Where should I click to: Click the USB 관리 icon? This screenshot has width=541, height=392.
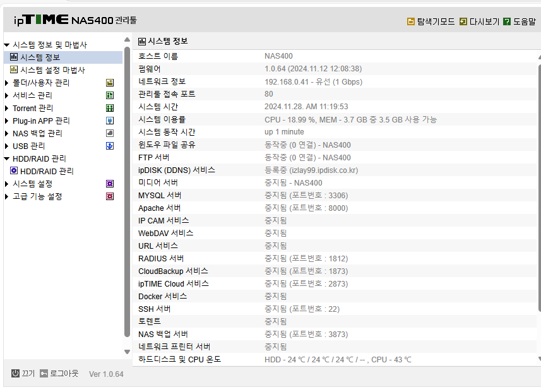110,146
